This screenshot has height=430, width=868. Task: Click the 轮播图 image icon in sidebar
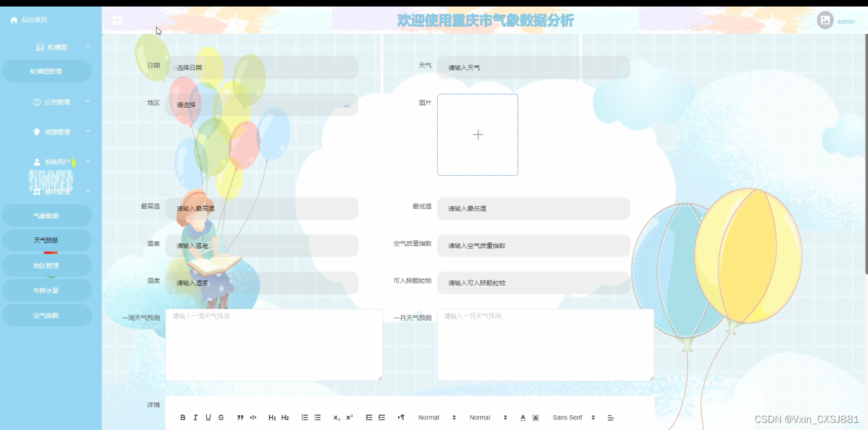(40, 47)
